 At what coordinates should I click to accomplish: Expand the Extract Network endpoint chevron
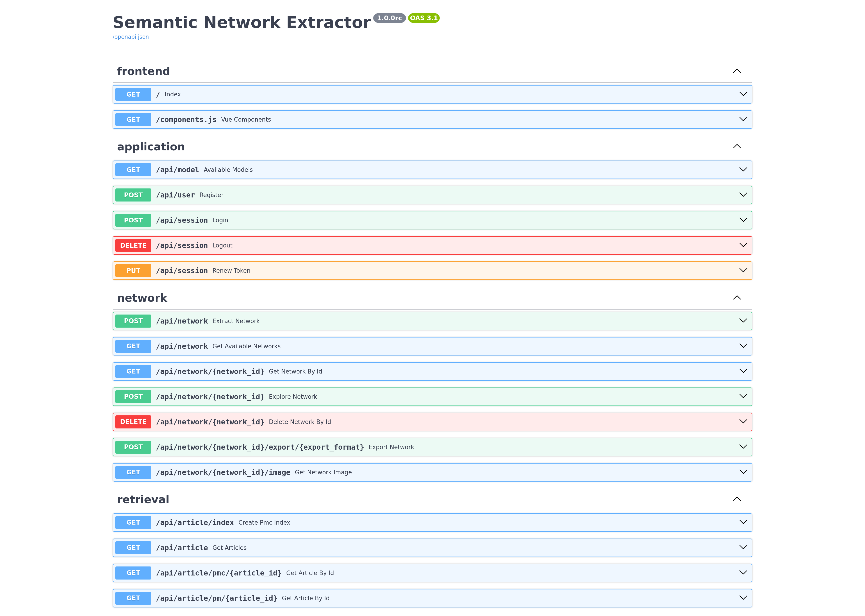tap(743, 321)
